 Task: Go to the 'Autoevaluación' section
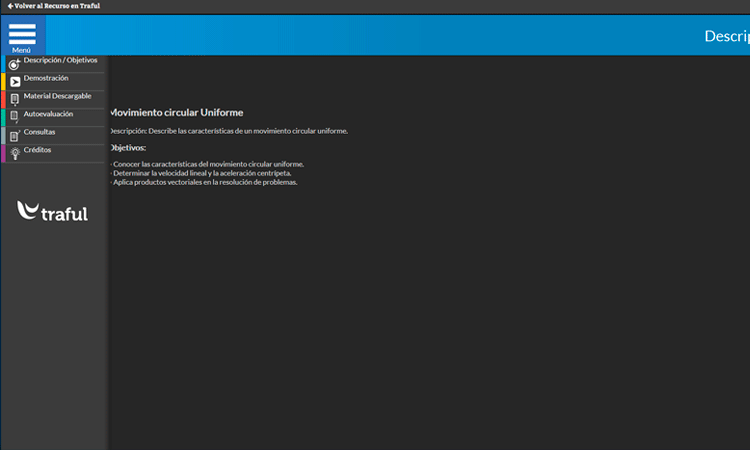pyautogui.click(x=48, y=114)
